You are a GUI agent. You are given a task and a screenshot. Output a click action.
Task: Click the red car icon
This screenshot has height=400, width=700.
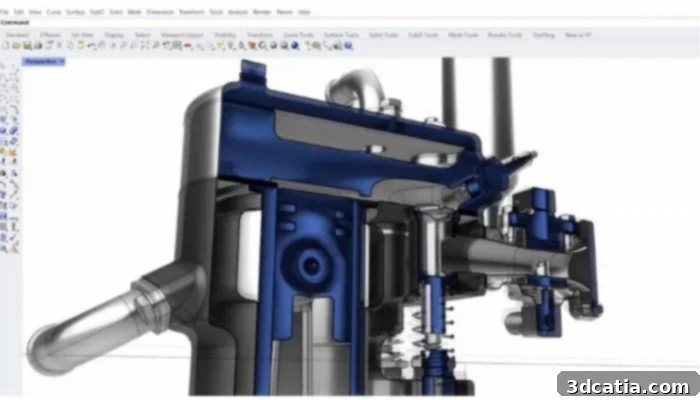tap(188, 46)
